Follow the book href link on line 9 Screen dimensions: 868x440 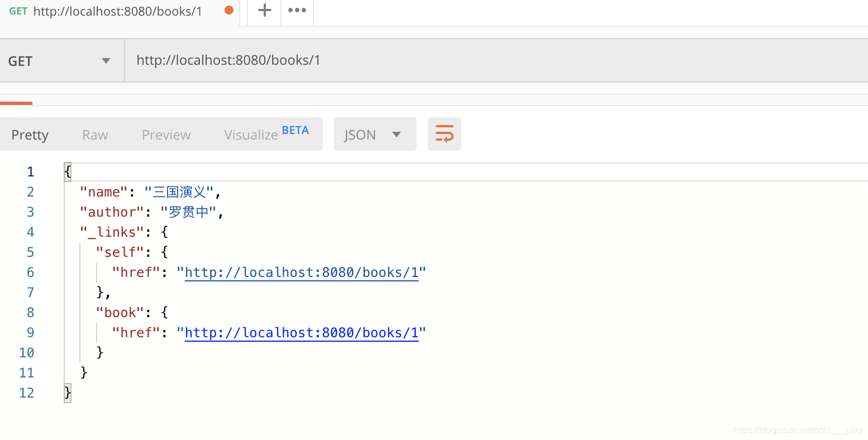pos(302,333)
